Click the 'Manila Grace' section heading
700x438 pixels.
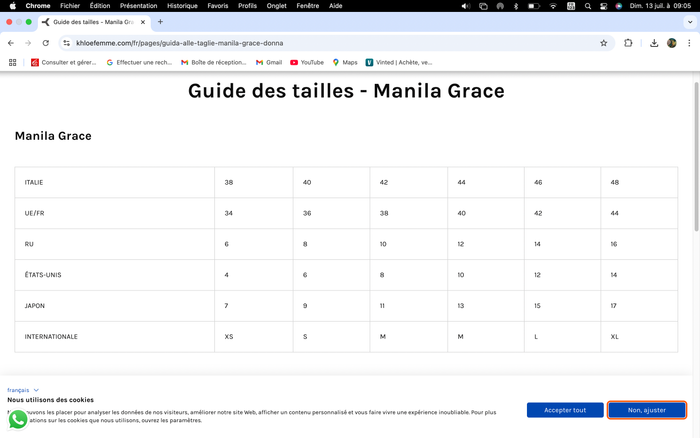coord(53,136)
